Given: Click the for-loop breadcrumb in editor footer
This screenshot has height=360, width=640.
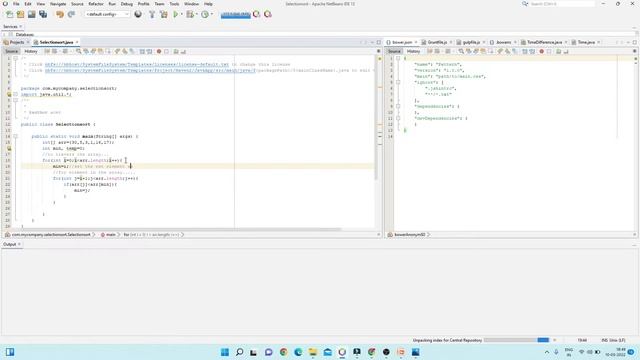Looking at the screenshot, I should click(x=152, y=235).
